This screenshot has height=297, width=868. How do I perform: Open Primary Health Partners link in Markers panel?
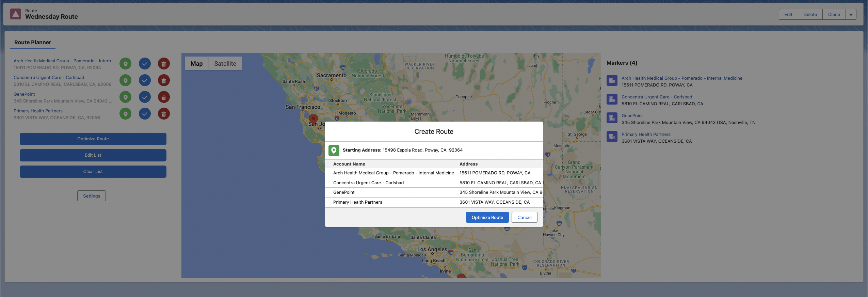[646, 134]
